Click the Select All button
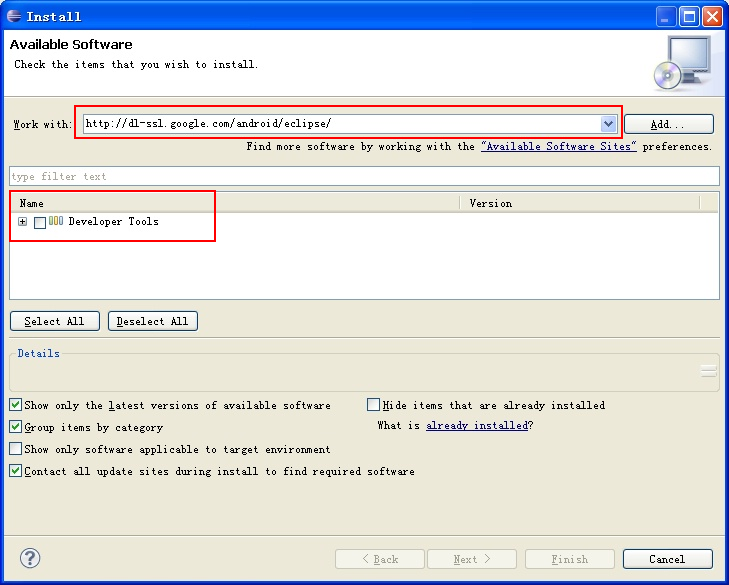Viewport: 729px width, 585px height. (55, 321)
